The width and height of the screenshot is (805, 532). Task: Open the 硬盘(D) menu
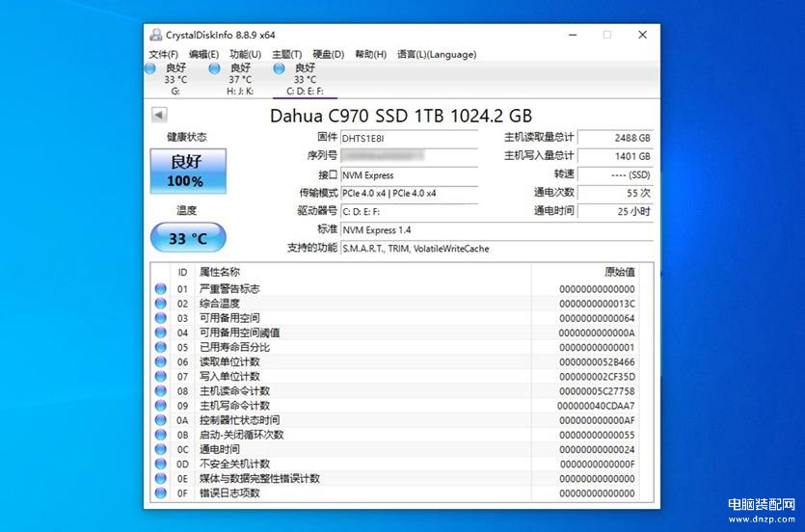328,55
